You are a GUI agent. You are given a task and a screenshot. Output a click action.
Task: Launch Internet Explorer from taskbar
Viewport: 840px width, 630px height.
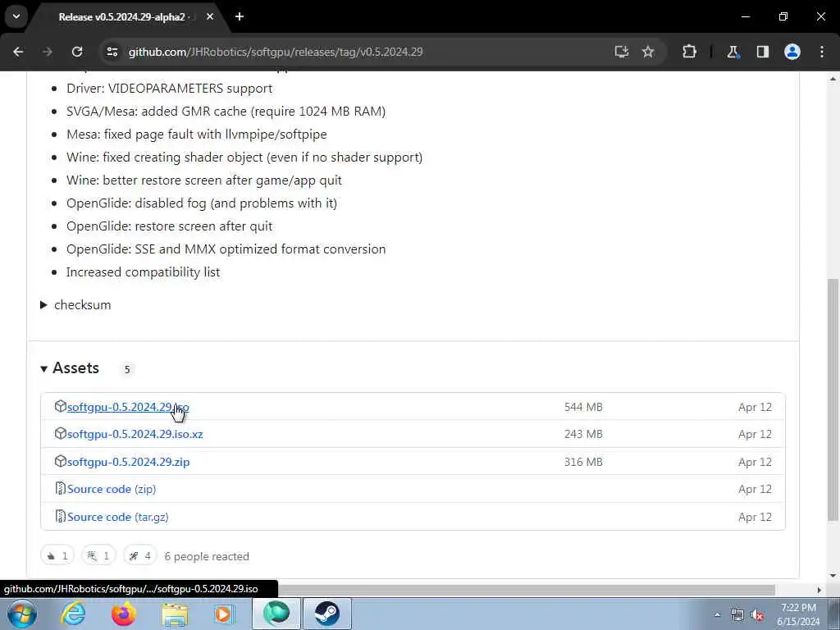pos(73,614)
